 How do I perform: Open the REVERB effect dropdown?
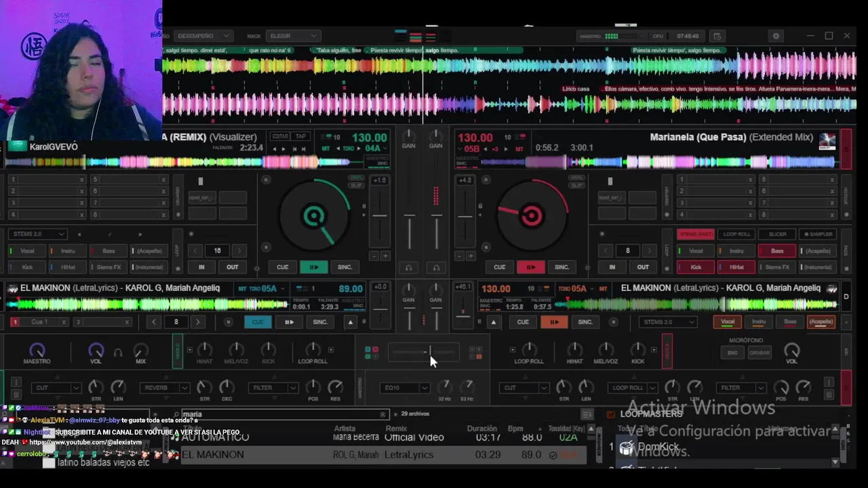164,388
